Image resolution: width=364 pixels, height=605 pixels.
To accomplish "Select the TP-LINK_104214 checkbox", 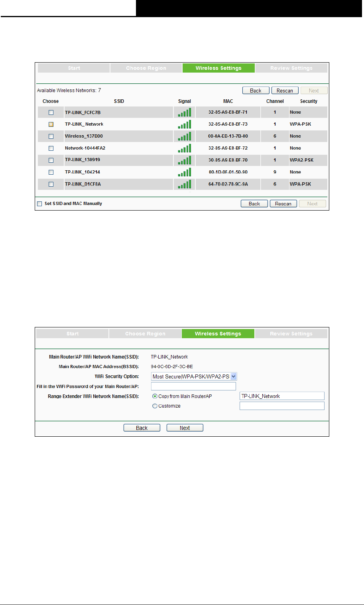I will 51,172.
